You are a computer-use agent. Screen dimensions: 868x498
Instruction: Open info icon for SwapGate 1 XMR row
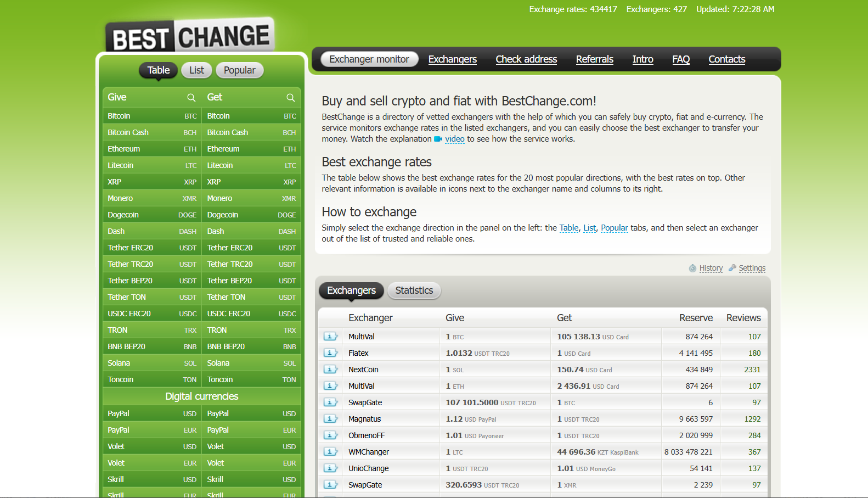tap(330, 485)
